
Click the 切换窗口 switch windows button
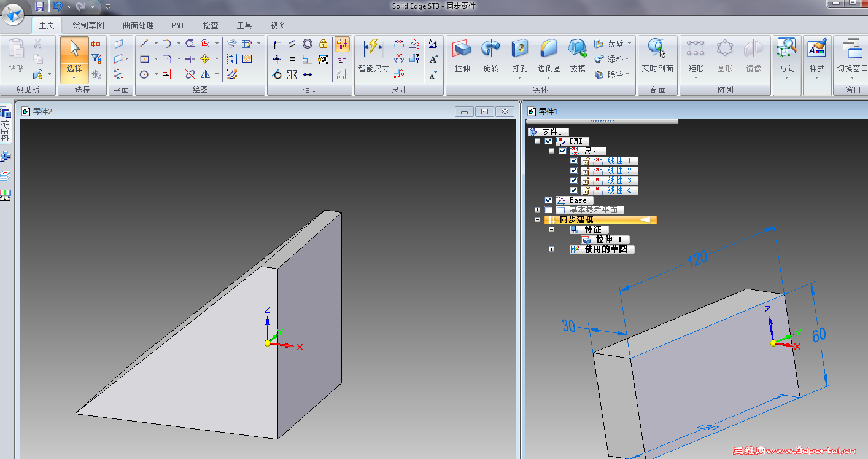[852, 59]
